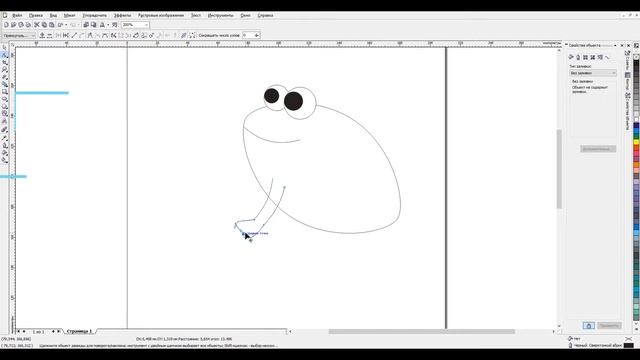Open the Эффекты menu

122,15
